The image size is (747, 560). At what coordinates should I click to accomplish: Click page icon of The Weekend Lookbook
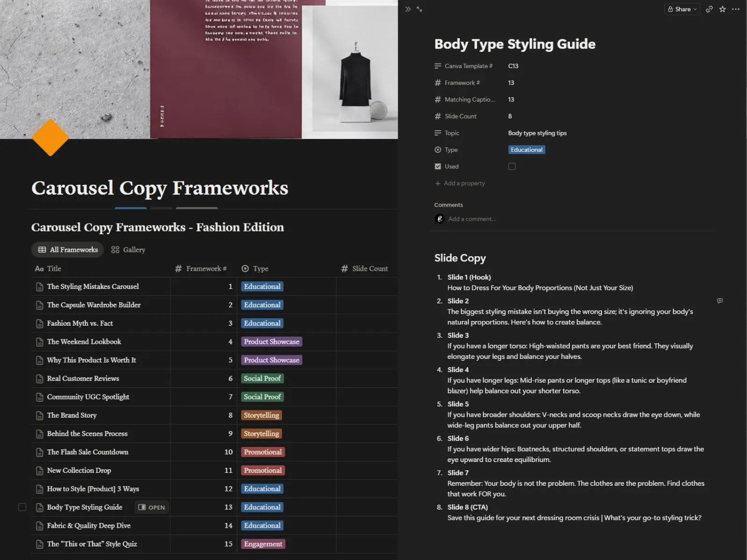click(40, 342)
